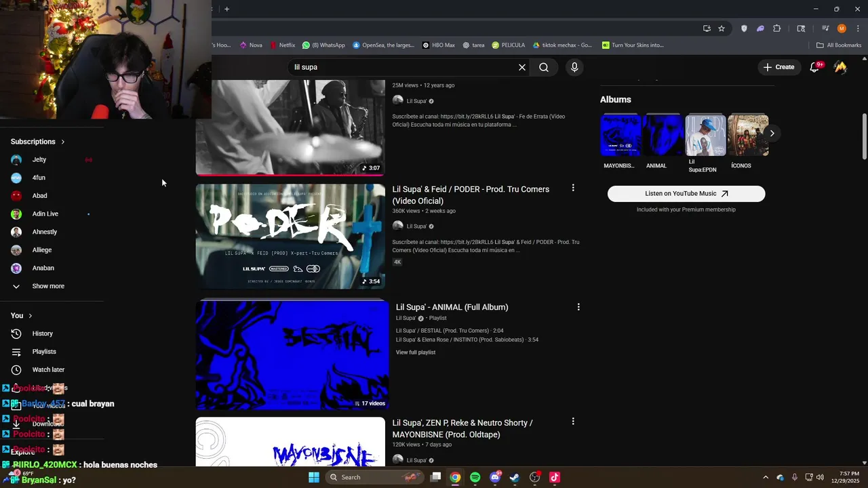Expand the Subscriptions section chevron
This screenshot has width=868, height=488.
63,142
